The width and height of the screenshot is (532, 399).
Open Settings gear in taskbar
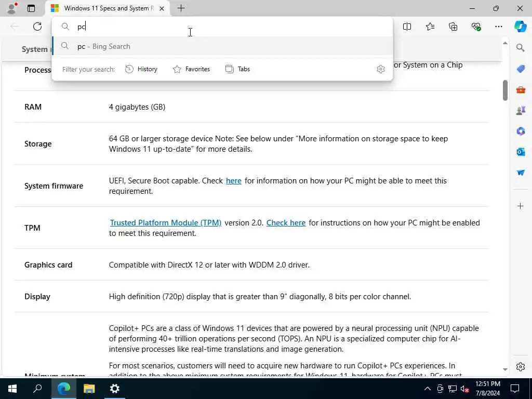(115, 389)
